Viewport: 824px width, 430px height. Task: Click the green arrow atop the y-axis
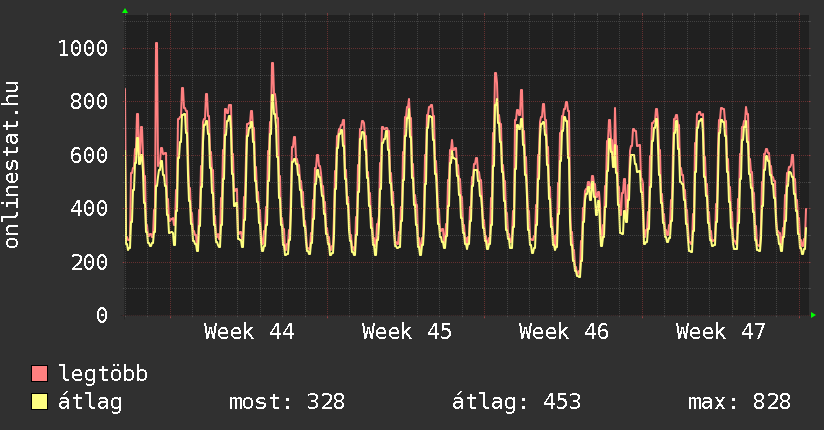coord(125,11)
